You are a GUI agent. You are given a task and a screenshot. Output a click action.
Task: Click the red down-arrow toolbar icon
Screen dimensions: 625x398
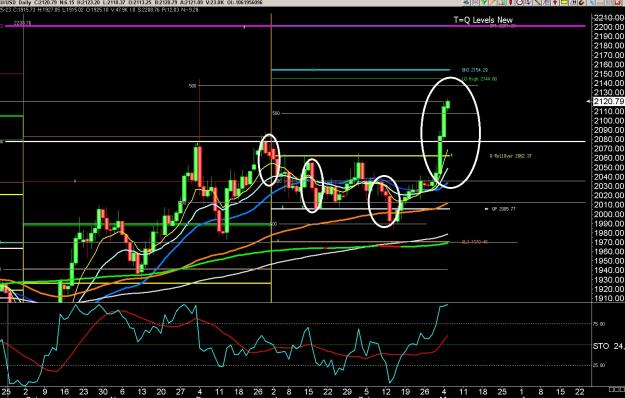[555, 2]
